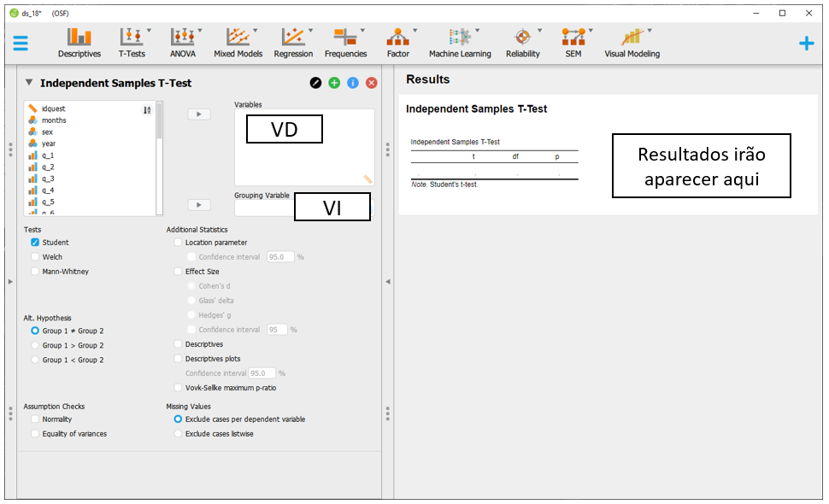Open the Frequencies module dropdown
This screenshot has width=829, height=504.
pos(345,42)
